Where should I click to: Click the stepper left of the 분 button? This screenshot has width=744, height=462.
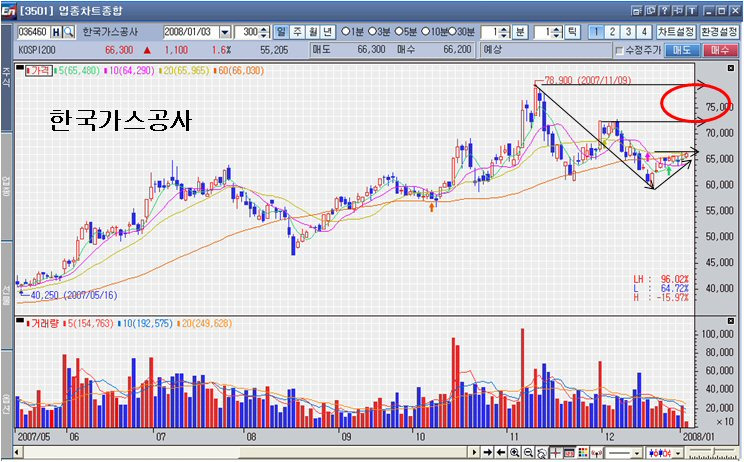coord(506,32)
